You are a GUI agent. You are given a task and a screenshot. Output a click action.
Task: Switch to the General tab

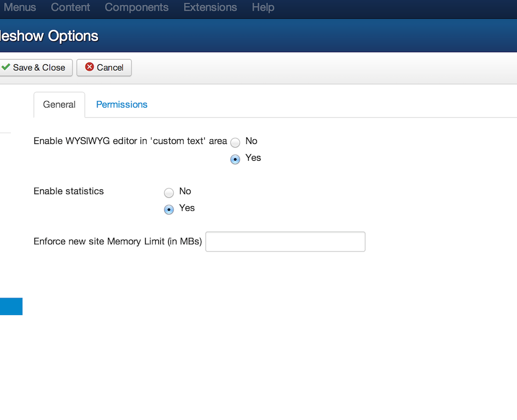[x=60, y=104]
